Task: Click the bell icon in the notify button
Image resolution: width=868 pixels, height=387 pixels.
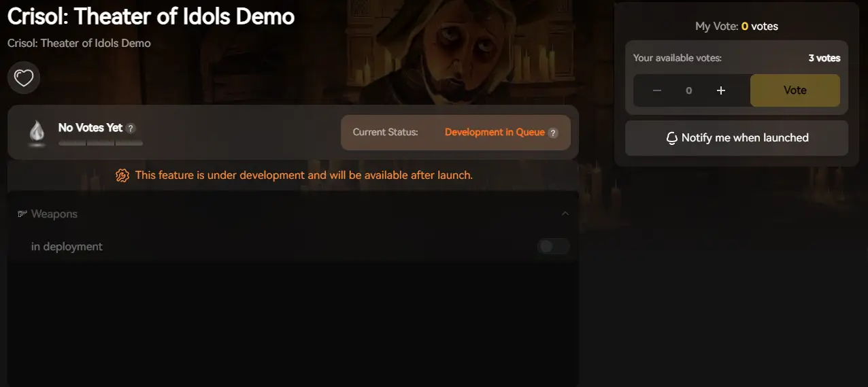Action: click(x=671, y=138)
